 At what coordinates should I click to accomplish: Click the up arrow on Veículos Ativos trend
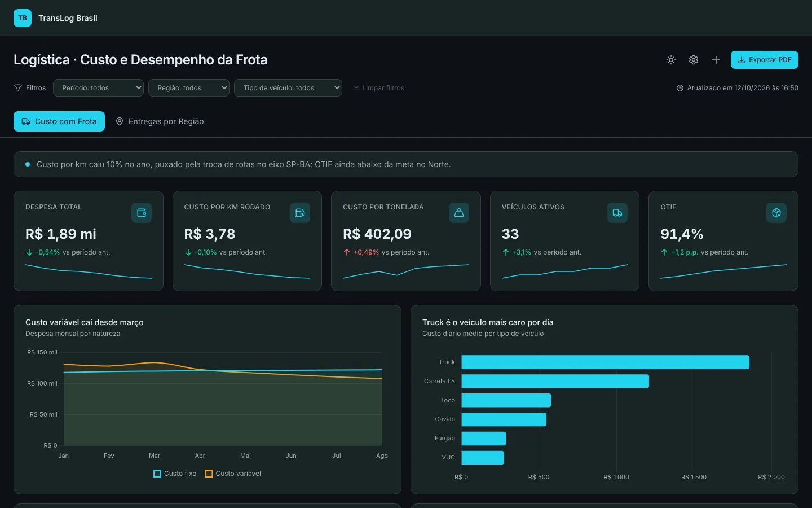[x=506, y=252]
